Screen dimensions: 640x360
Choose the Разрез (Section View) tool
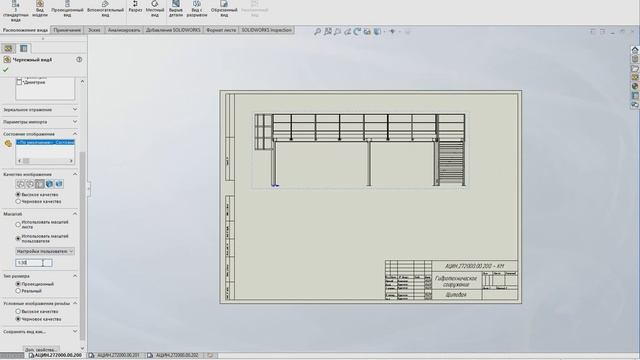pyautogui.click(x=136, y=7)
